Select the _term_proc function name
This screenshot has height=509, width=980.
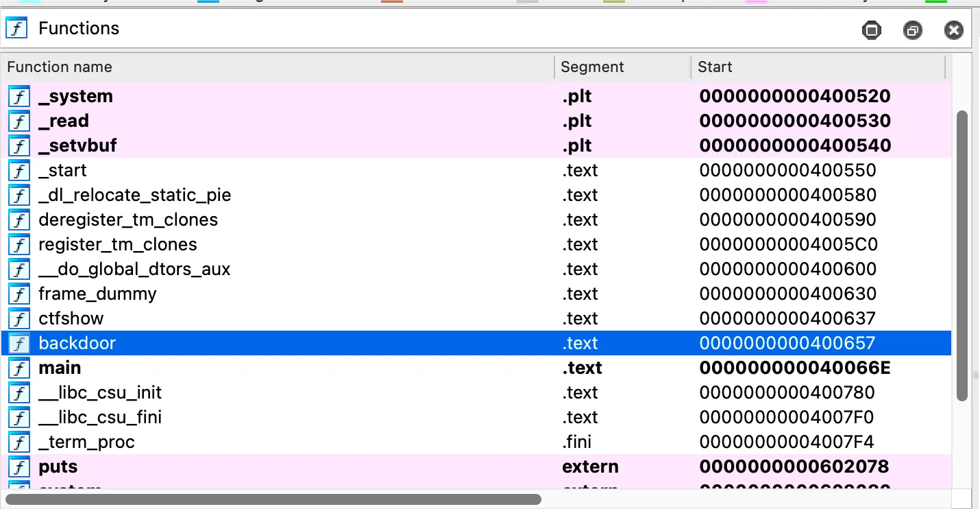[x=86, y=442]
